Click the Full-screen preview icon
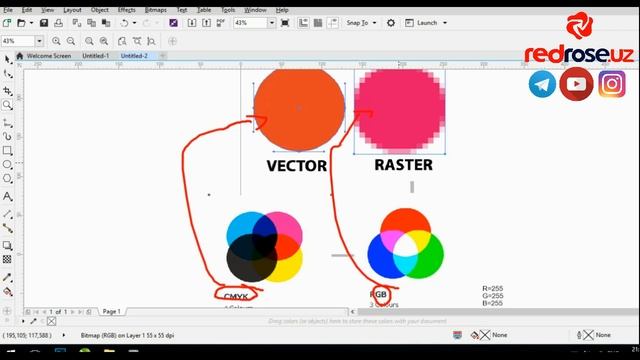Screen dimensions: 640x360 (x=285, y=23)
